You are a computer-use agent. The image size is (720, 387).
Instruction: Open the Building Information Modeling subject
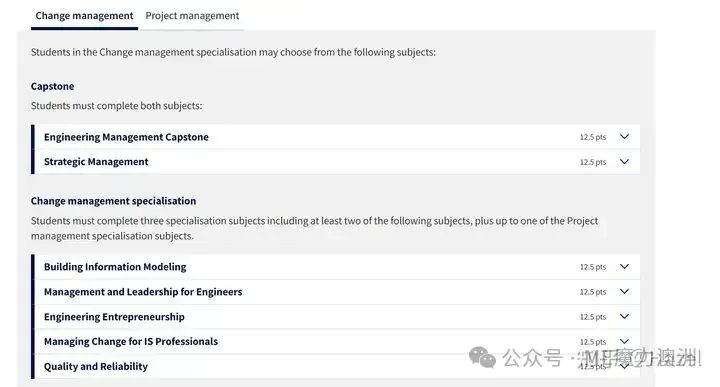(x=115, y=267)
